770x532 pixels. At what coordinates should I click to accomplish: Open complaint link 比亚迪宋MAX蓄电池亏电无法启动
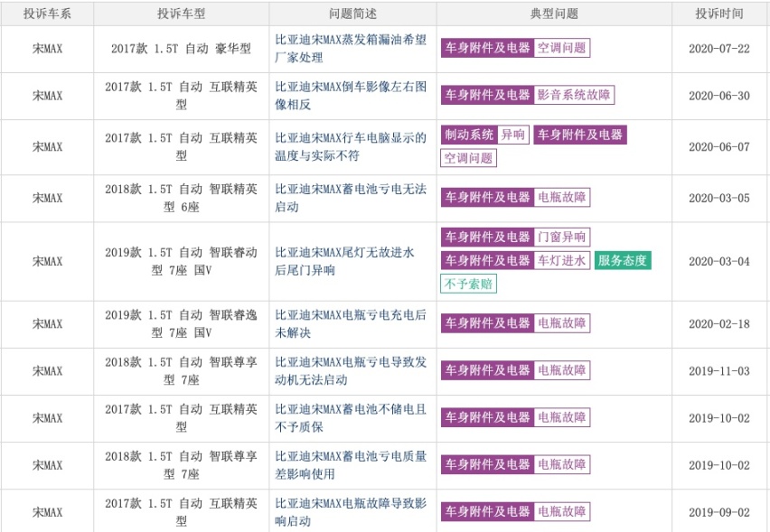click(x=350, y=198)
